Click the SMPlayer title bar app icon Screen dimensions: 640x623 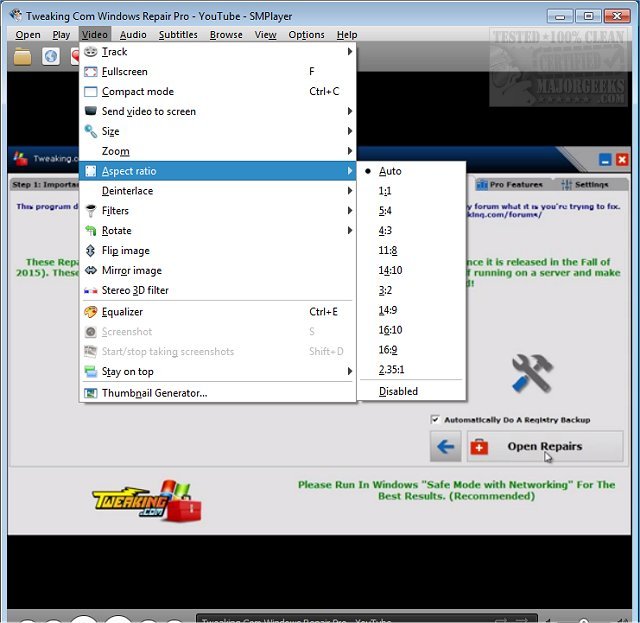16,16
